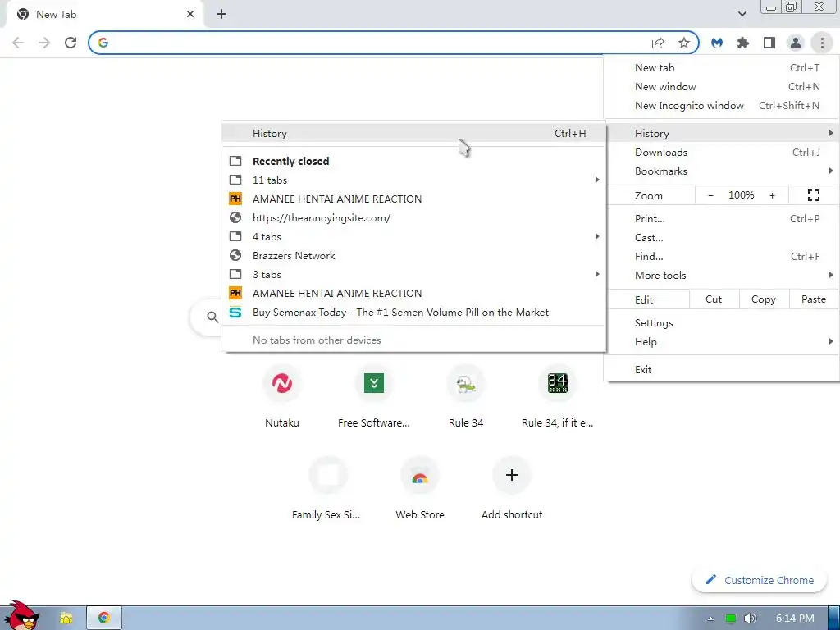
Task: Toggle the side panel icon
Action: click(769, 43)
